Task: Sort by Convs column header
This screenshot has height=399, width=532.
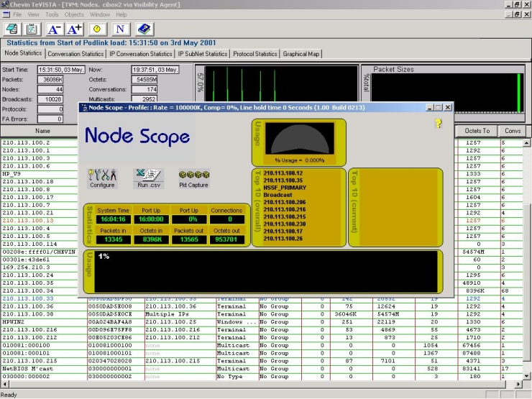Action: tap(513, 131)
